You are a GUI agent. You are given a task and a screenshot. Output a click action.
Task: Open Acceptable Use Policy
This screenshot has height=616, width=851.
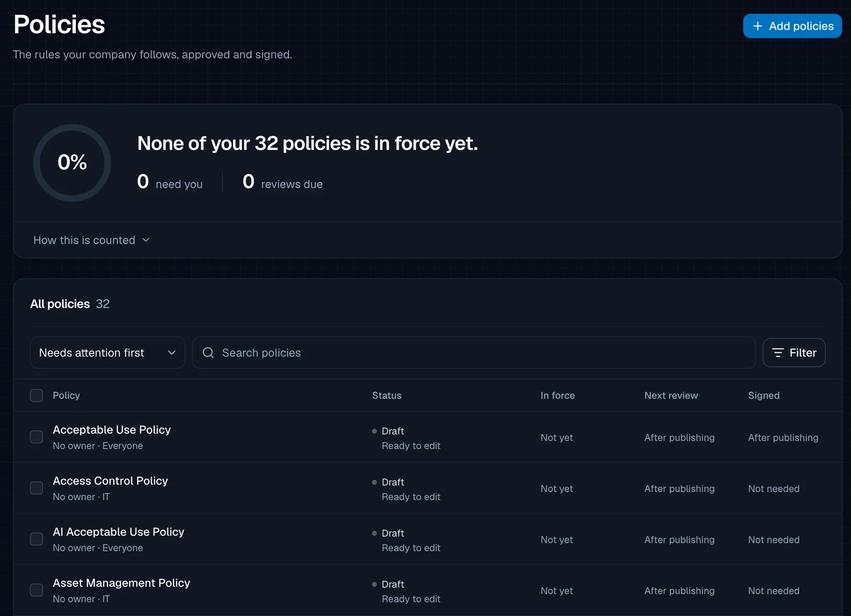click(x=112, y=430)
